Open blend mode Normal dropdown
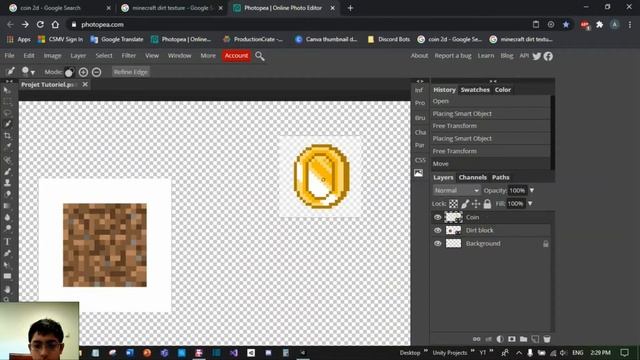Viewport: 640px width, 360px height. (456, 190)
